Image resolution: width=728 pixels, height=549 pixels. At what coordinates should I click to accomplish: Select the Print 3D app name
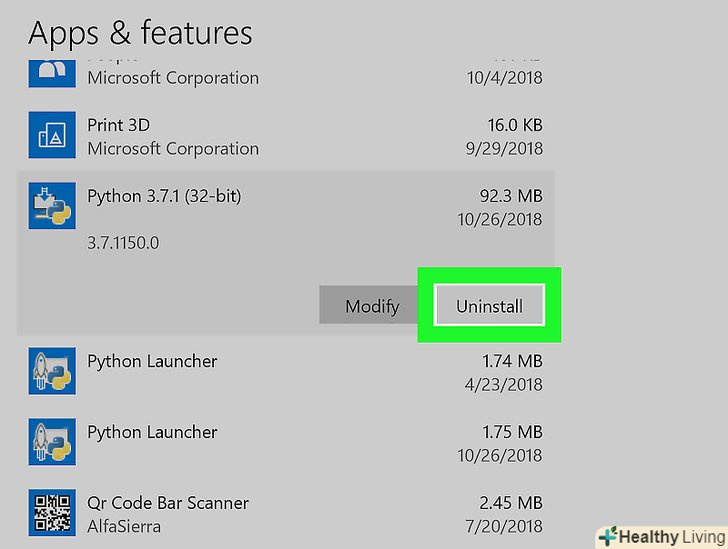click(x=119, y=126)
